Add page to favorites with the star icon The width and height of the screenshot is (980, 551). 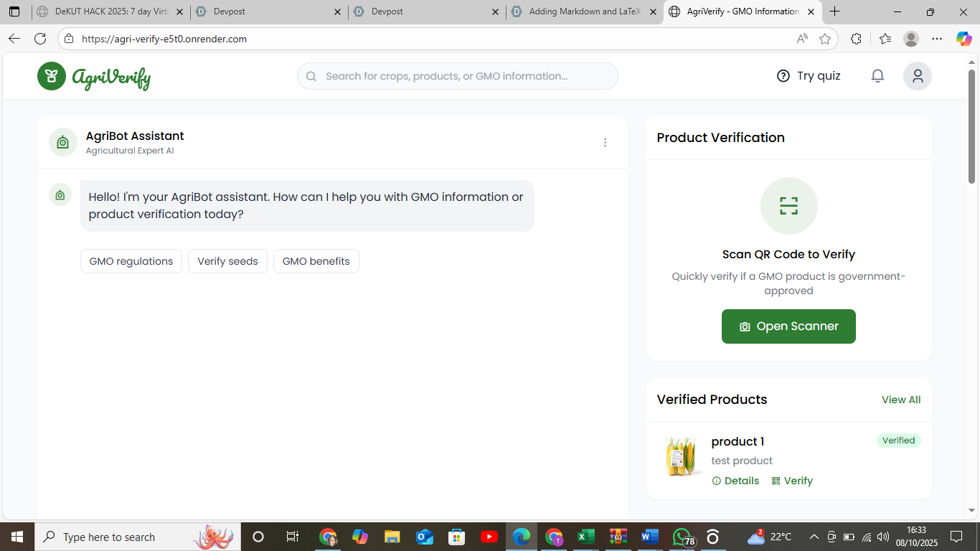[825, 39]
